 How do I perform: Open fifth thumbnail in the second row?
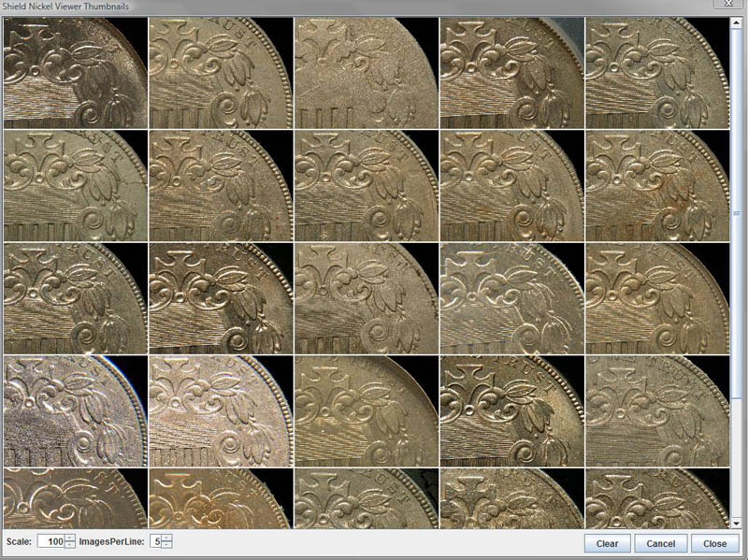click(x=657, y=185)
